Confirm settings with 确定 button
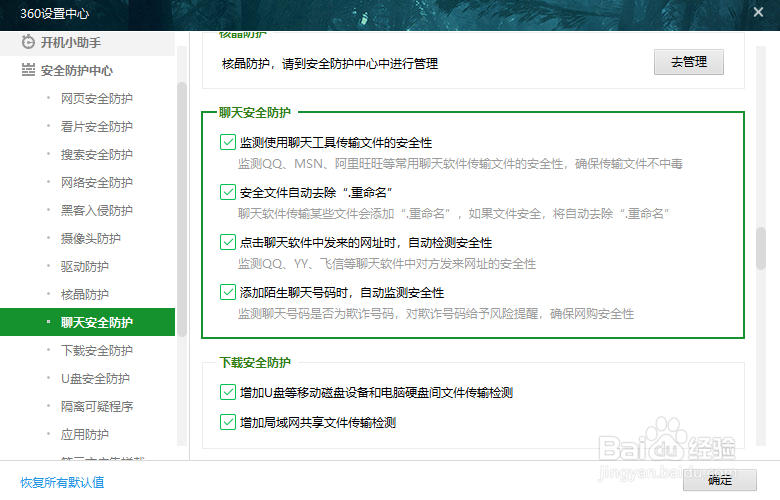The height and width of the screenshot is (500, 780). (720, 480)
